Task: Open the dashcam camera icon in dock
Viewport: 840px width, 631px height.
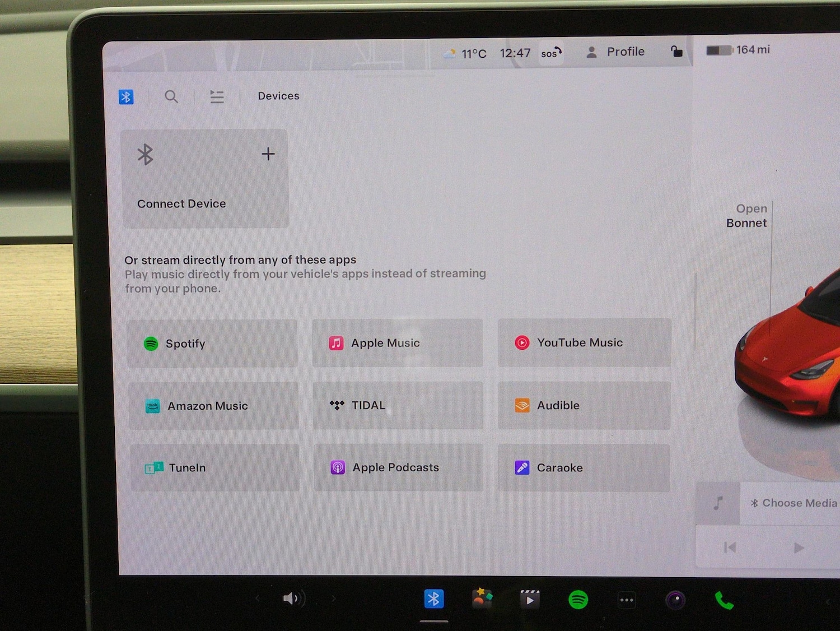Action: [x=675, y=600]
